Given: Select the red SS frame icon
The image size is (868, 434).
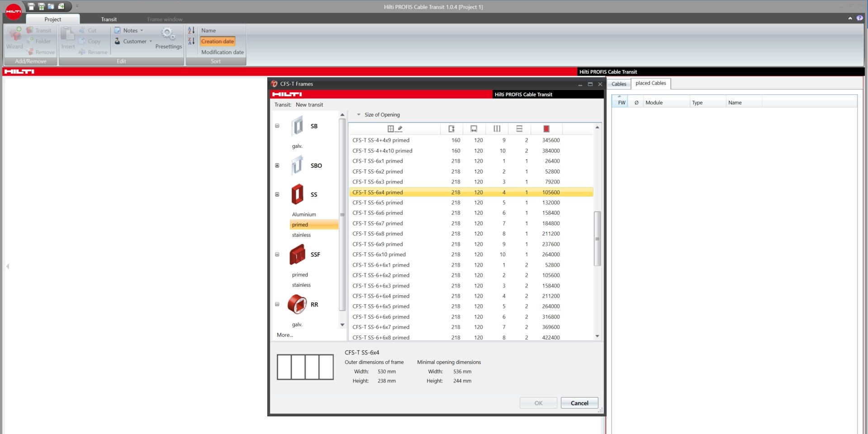Looking at the screenshot, I should point(297,194).
